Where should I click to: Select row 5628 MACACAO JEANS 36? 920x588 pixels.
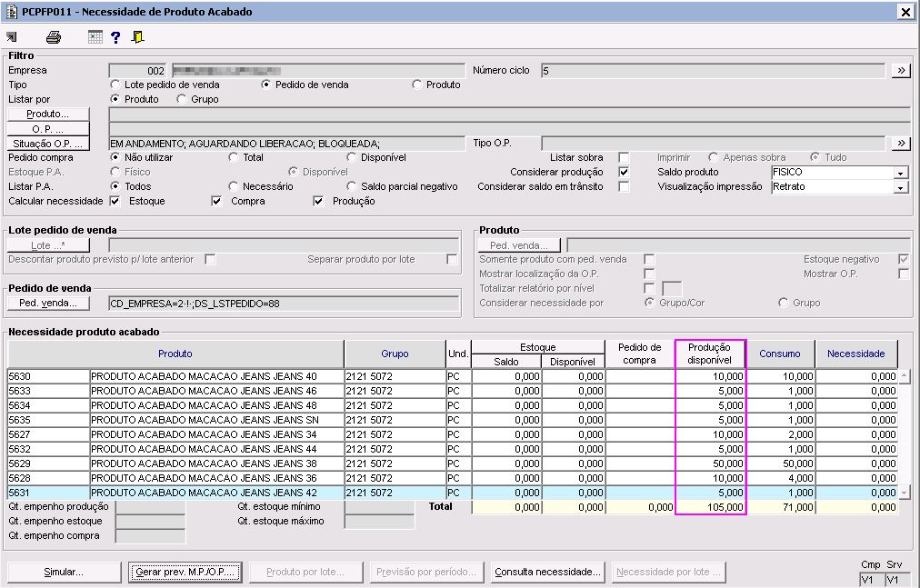(453, 478)
